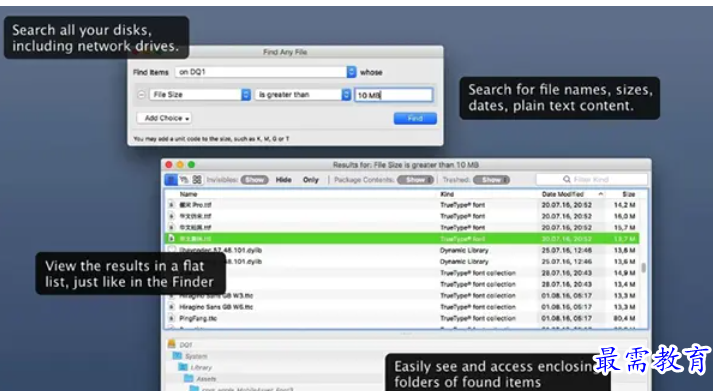Click the Find Any File window title bar
717x391 pixels.
(285, 52)
